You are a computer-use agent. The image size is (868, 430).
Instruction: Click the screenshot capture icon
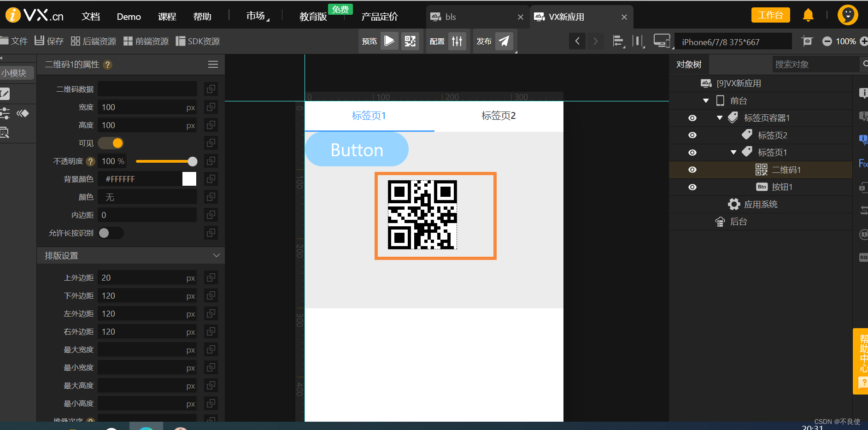coord(807,41)
